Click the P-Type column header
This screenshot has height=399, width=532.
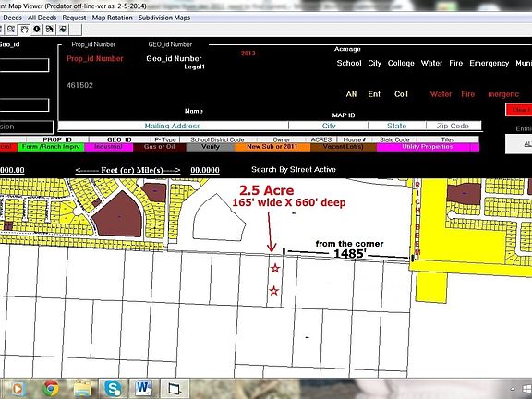(165, 139)
